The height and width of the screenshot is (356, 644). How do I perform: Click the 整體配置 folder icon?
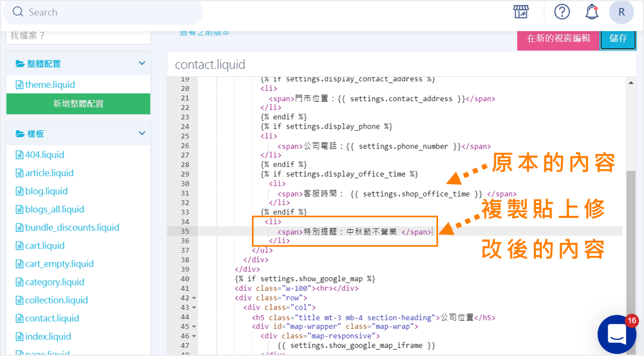pyautogui.click(x=20, y=64)
